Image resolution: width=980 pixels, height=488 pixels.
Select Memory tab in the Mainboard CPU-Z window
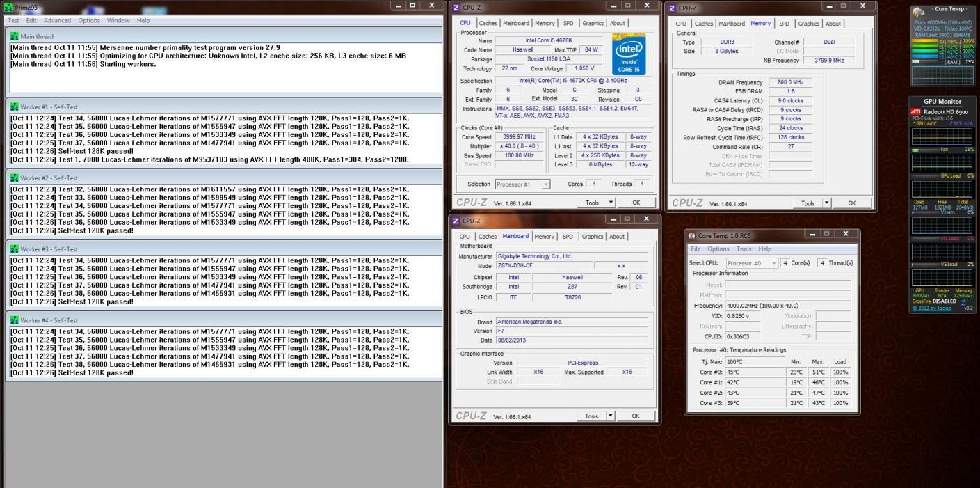[x=545, y=237]
